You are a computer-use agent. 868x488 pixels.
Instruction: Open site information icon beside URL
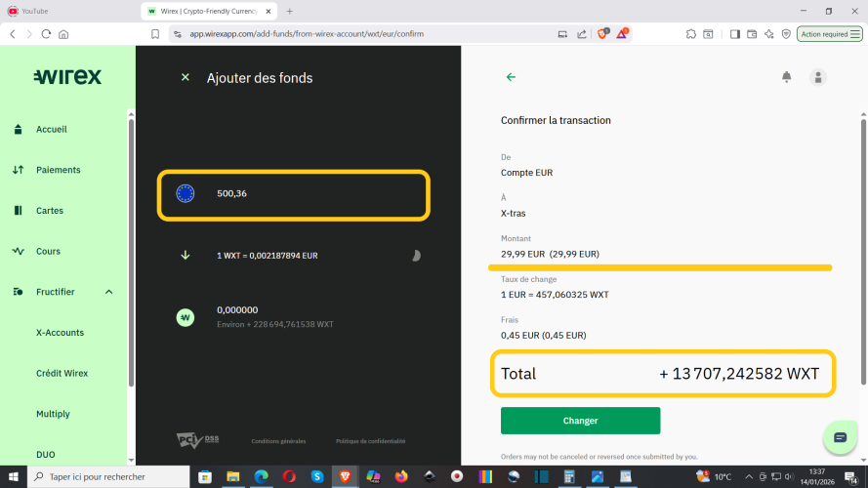pos(177,34)
